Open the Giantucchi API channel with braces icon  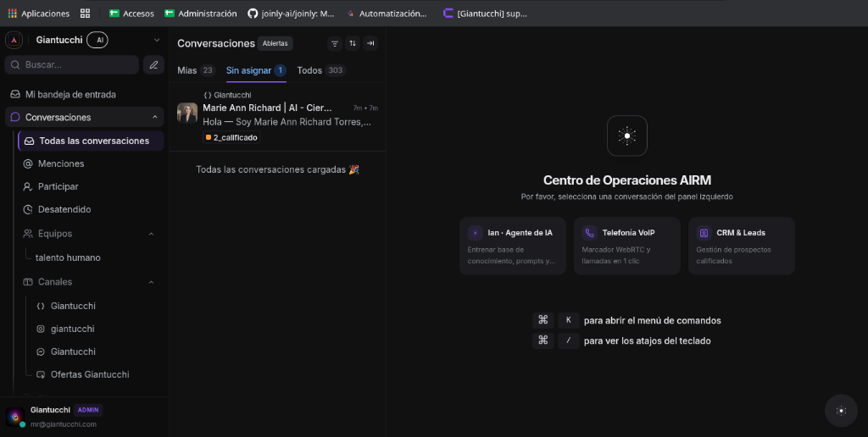[73, 306]
